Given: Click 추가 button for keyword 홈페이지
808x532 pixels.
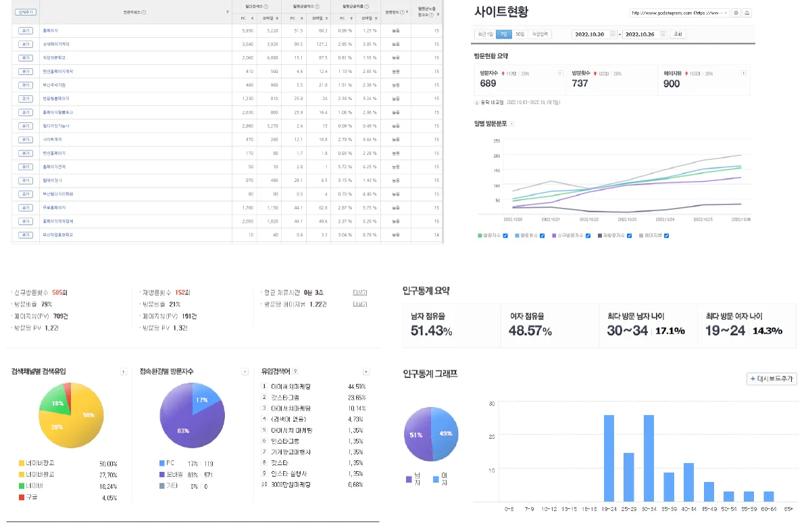Looking at the screenshot, I should coord(25,31).
